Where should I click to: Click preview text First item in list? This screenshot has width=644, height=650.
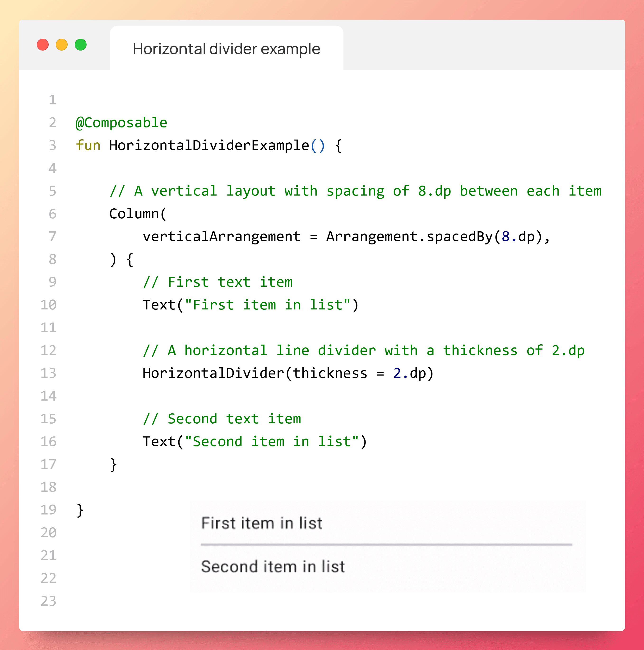[x=262, y=523]
